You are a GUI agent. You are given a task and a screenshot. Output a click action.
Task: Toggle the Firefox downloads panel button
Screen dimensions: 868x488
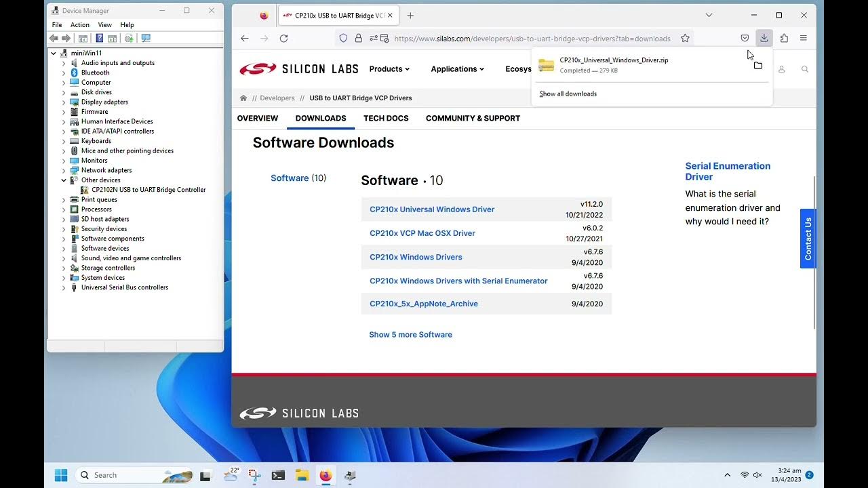click(764, 39)
